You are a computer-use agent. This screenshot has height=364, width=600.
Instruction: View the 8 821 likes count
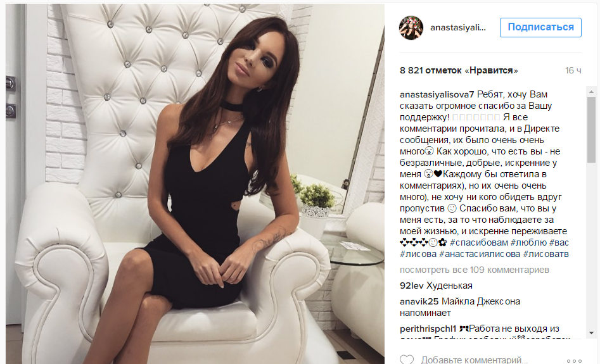pyautogui.click(x=459, y=70)
